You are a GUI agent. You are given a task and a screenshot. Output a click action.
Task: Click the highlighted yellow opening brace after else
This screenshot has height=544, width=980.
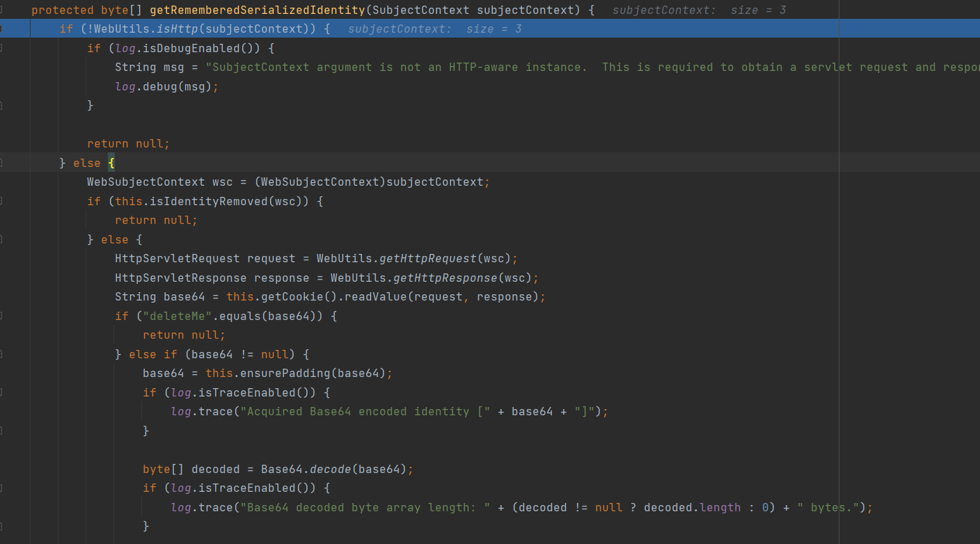[x=111, y=163]
